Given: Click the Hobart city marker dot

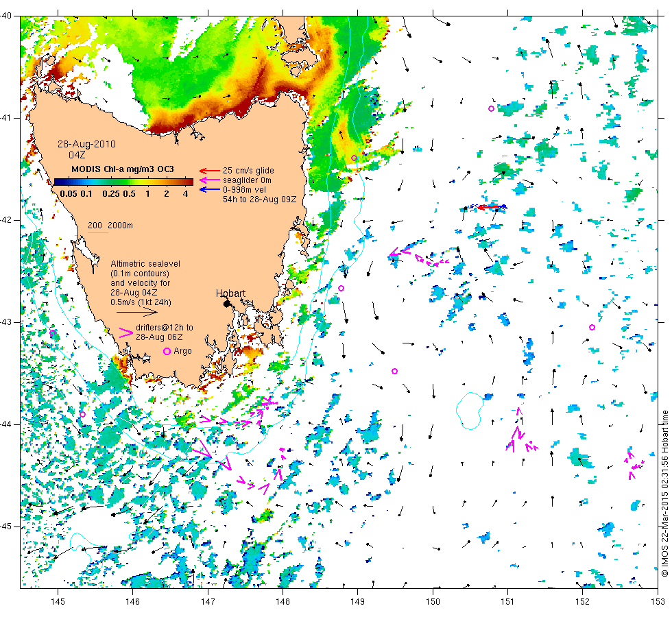Looking at the screenshot, I should (x=227, y=304).
